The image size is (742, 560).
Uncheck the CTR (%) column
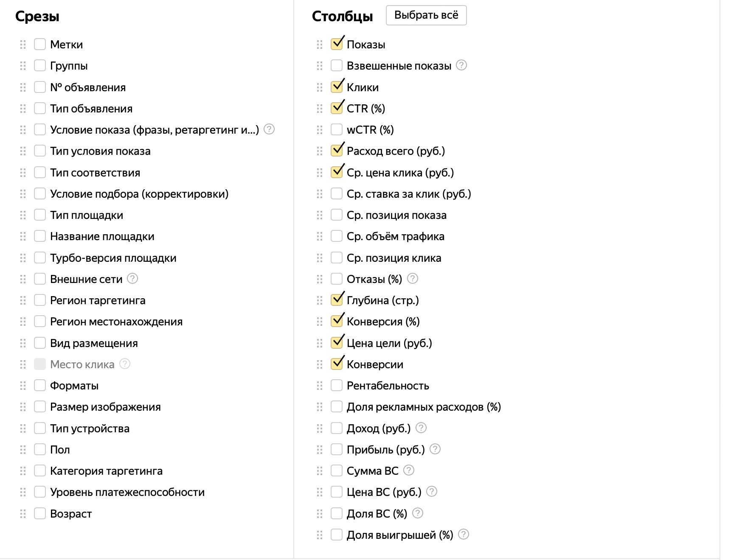click(337, 108)
